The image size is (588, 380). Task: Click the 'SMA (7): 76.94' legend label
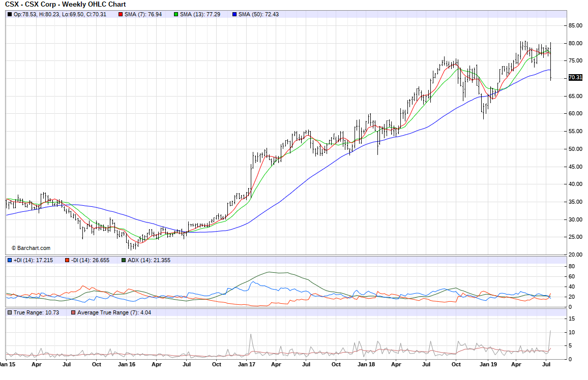click(143, 15)
